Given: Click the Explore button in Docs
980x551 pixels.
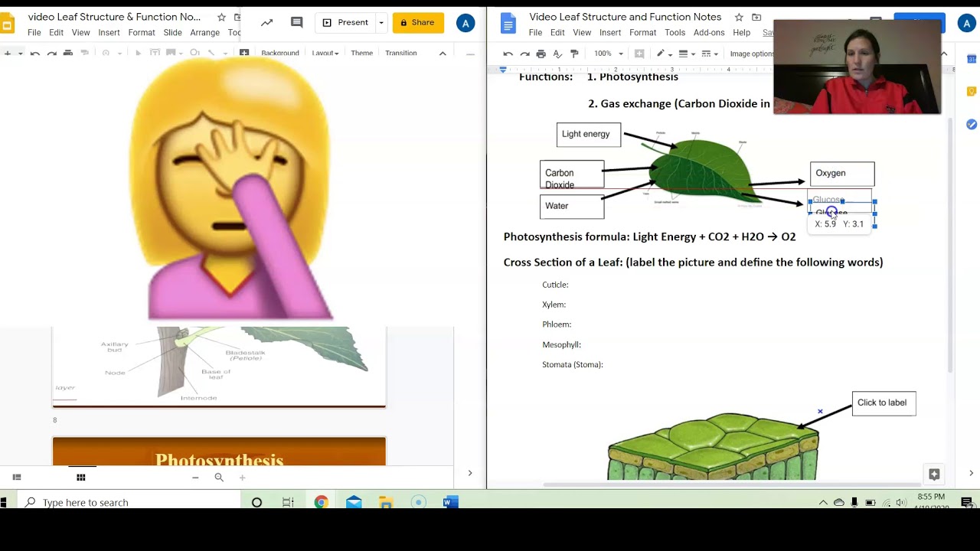Looking at the screenshot, I should pos(934,474).
